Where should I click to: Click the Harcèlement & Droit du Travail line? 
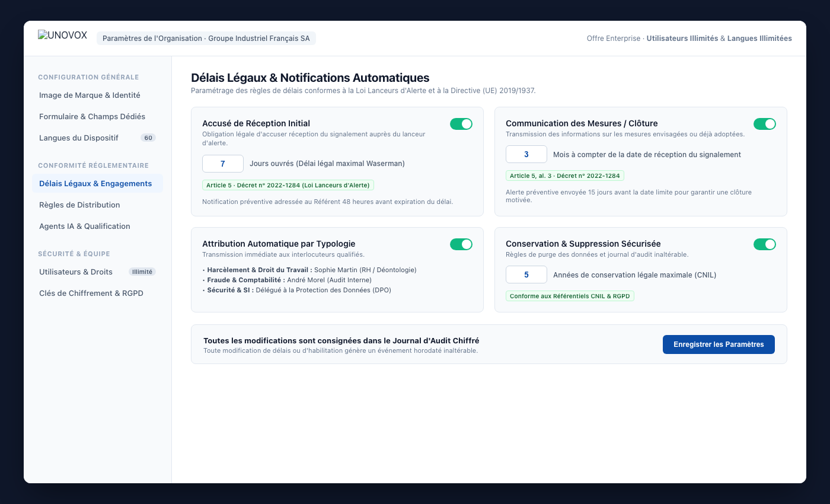pos(309,270)
